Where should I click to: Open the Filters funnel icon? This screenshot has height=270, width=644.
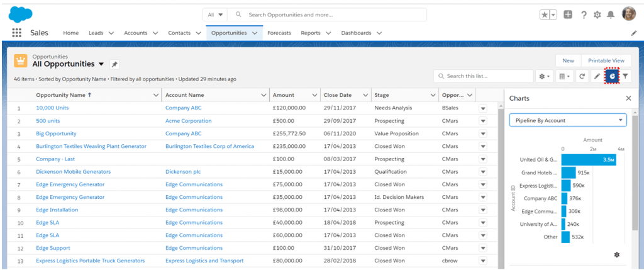point(625,76)
